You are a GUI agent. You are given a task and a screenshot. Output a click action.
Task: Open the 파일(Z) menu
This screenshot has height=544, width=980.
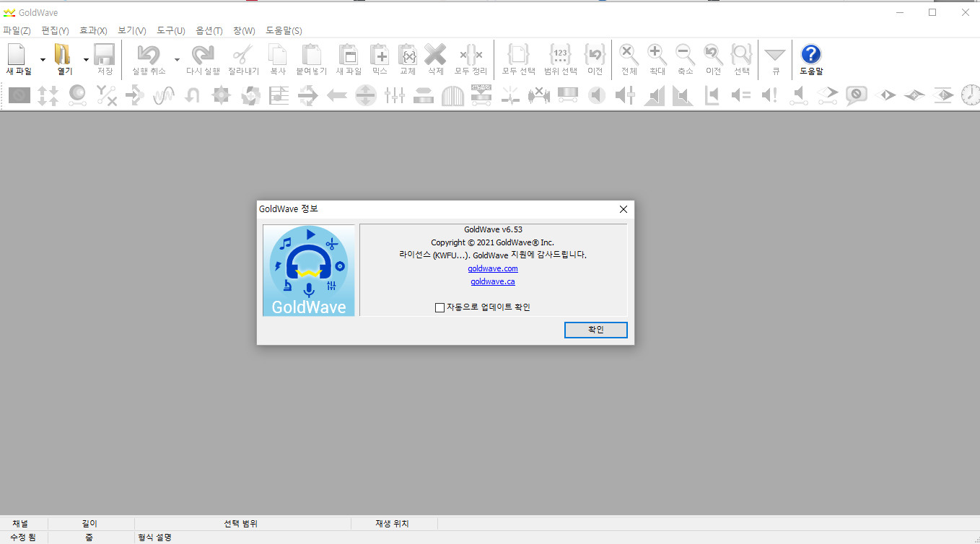point(17,30)
